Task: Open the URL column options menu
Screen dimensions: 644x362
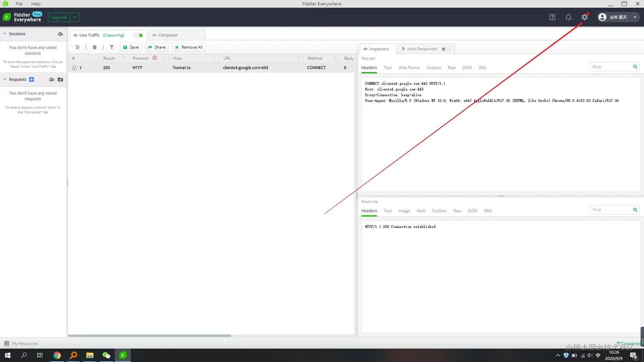Action: click(x=298, y=58)
